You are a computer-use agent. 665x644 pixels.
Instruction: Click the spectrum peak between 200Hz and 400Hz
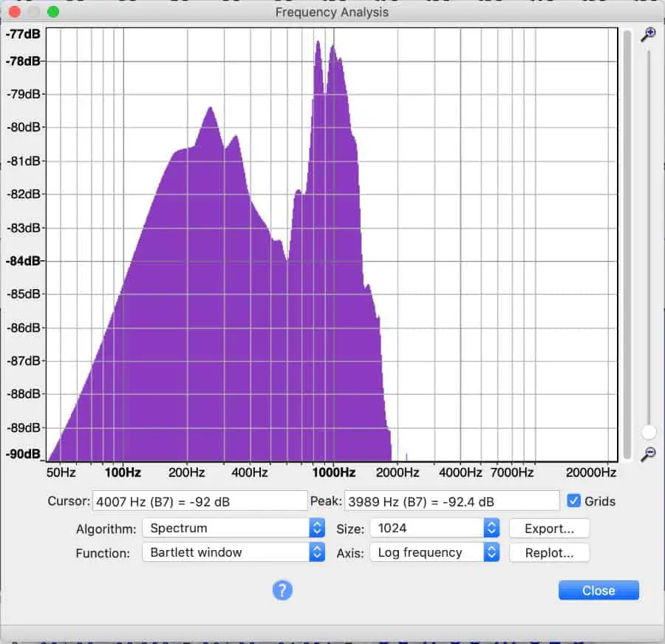[210, 109]
